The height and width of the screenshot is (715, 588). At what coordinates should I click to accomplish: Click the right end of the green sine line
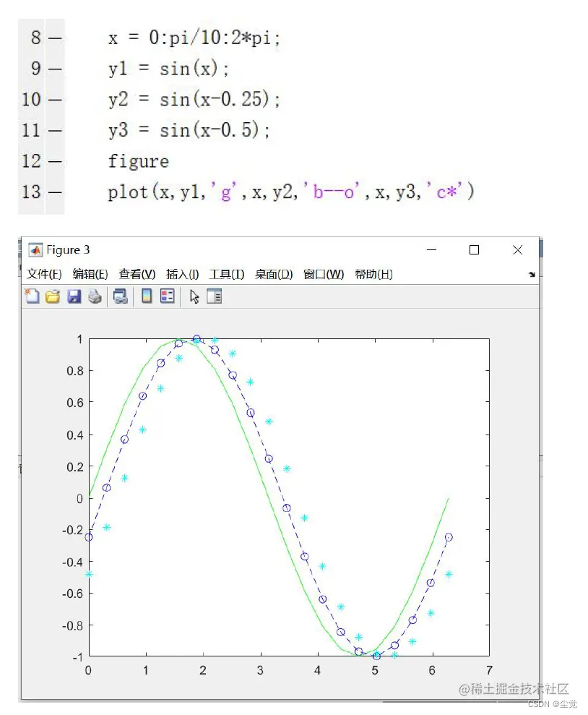coord(448,499)
